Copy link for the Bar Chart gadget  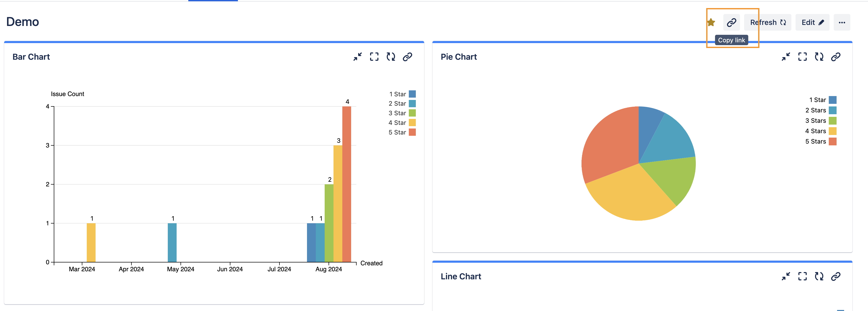(408, 57)
